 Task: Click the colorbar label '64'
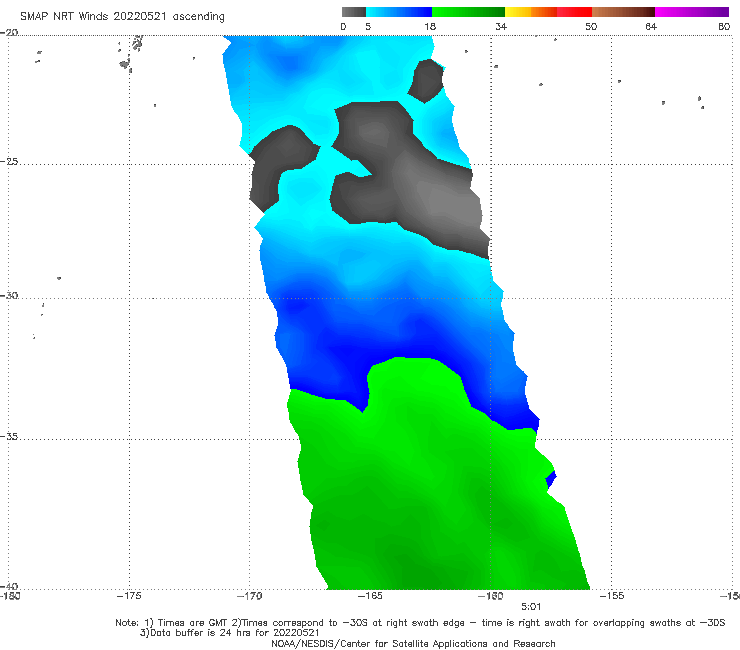click(x=651, y=26)
